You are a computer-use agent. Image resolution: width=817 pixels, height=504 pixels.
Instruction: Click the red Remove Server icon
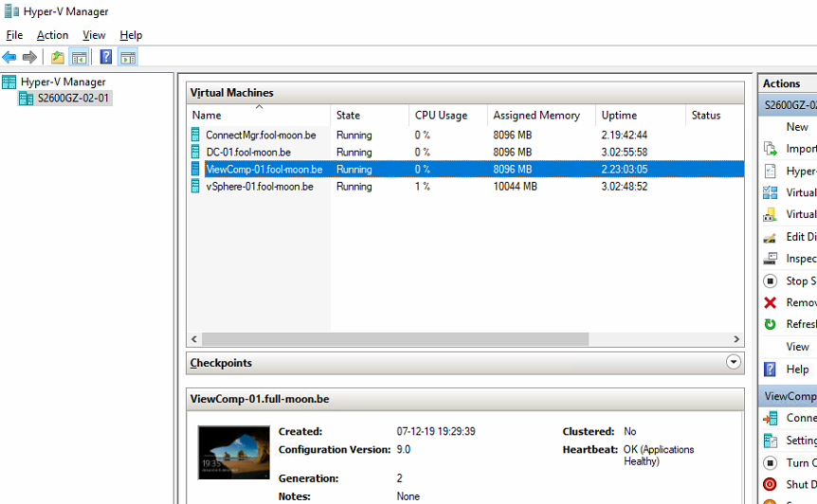click(771, 302)
